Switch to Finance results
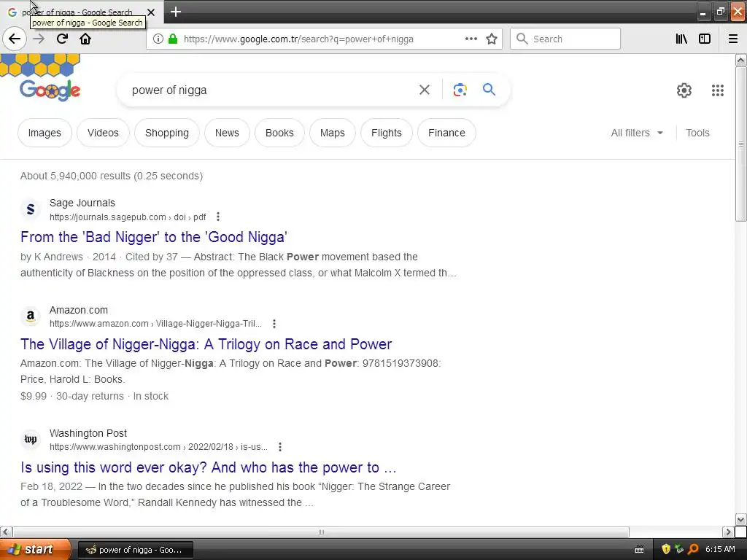Image resolution: width=747 pixels, height=560 pixels. (x=446, y=133)
